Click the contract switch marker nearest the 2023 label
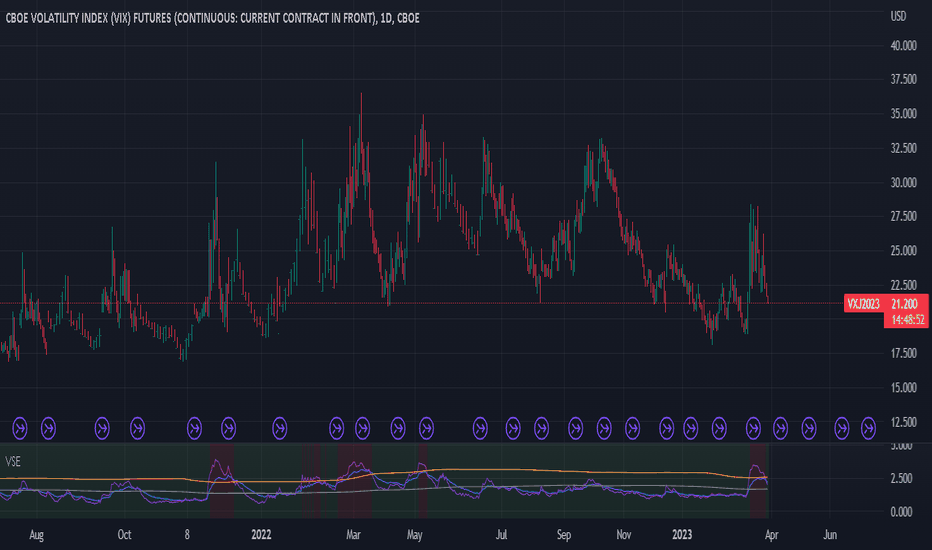Viewport: 932px width, 550px height. click(690, 428)
